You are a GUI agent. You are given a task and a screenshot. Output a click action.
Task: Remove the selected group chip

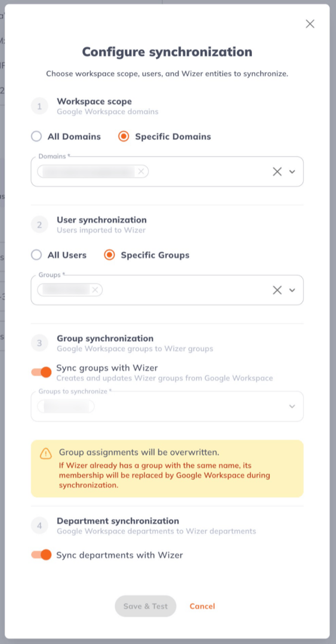pos(95,290)
